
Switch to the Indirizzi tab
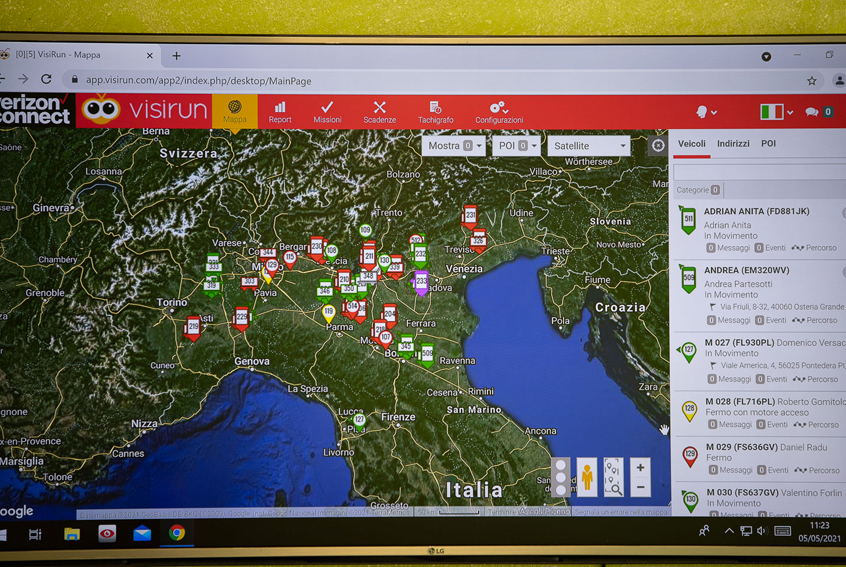(x=733, y=144)
